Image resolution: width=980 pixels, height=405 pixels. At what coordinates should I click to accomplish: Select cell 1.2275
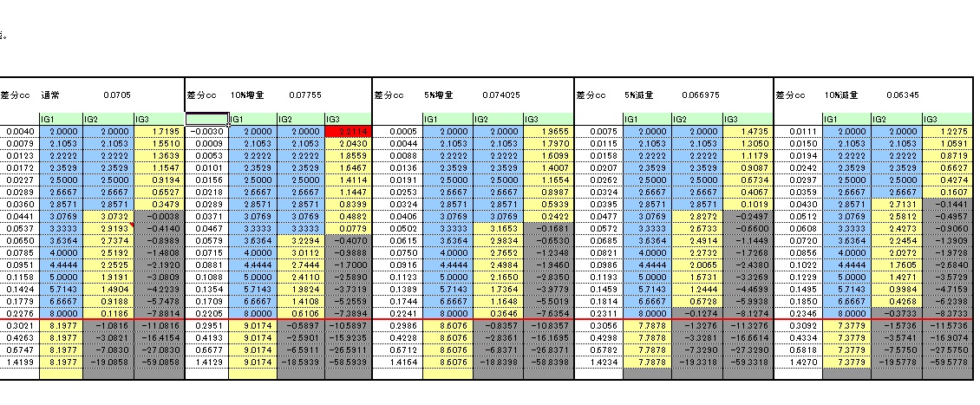pos(948,131)
